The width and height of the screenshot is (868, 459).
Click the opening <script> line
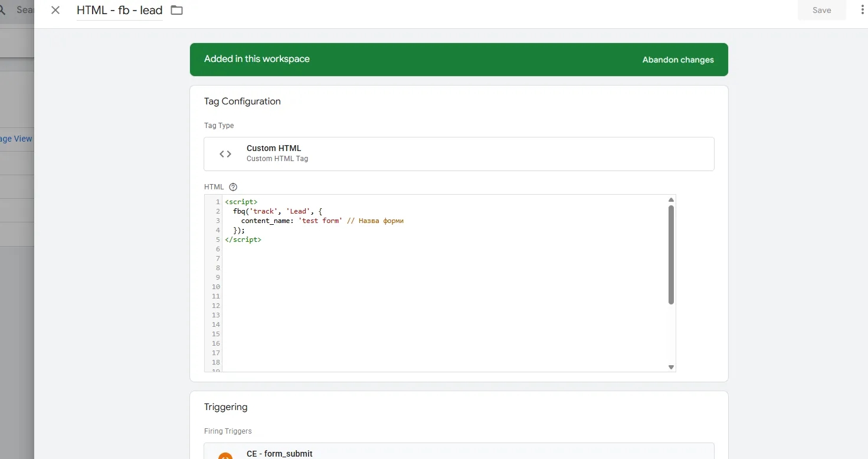(x=241, y=202)
